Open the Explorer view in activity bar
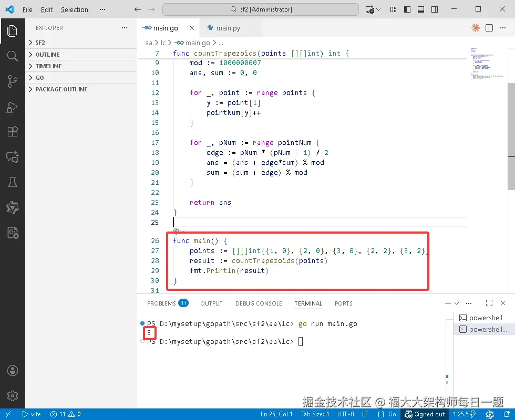 click(x=12, y=31)
